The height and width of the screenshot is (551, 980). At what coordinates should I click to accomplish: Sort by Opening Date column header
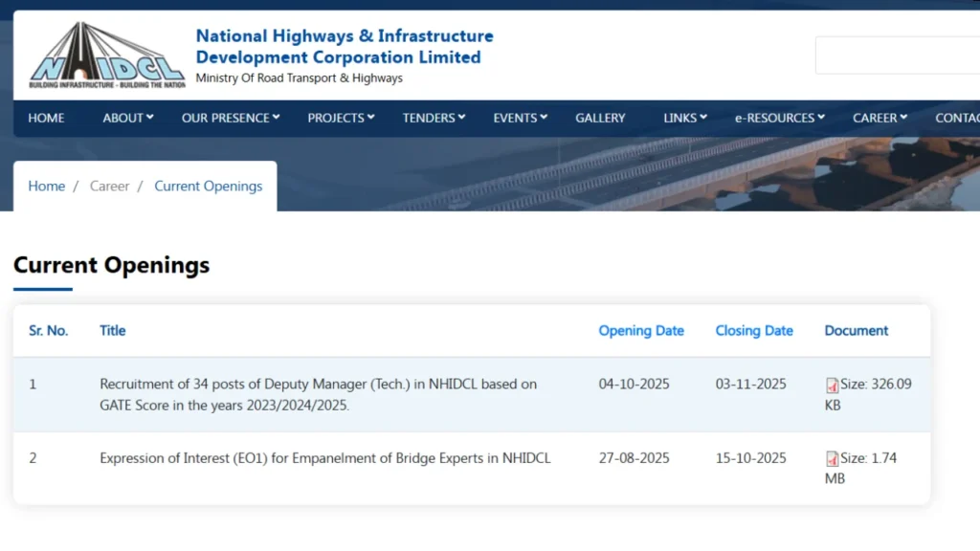(641, 331)
